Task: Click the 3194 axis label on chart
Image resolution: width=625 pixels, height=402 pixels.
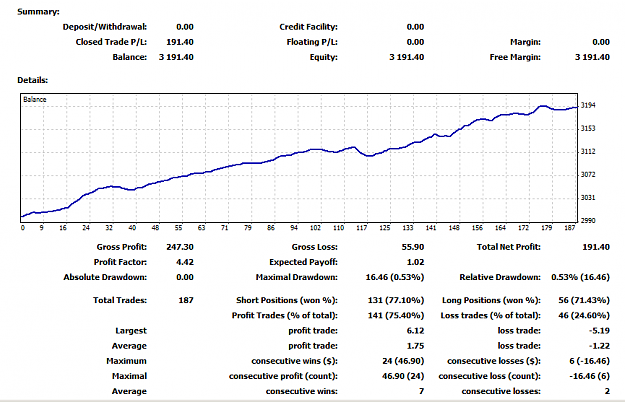Action: coord(588,105)
